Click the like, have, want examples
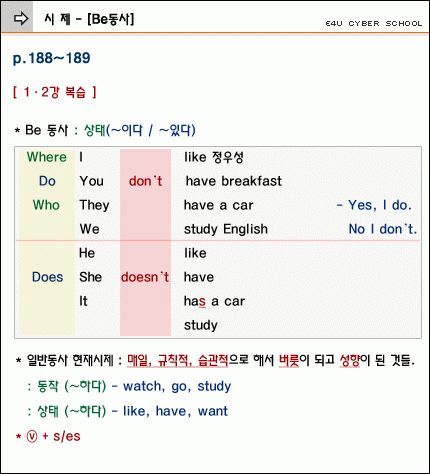Image resolution: width=430 pixels, height=474 pixels. point(175,411)
